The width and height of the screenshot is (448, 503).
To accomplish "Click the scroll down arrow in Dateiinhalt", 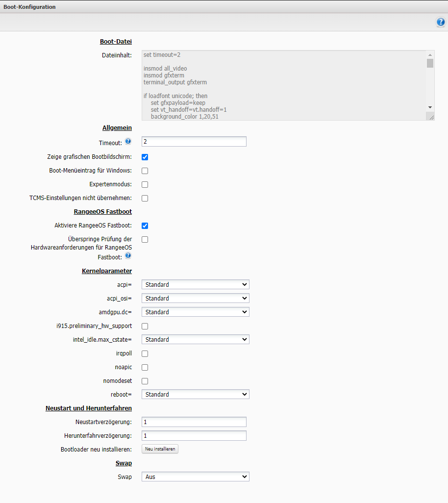I will click(430, 107).
